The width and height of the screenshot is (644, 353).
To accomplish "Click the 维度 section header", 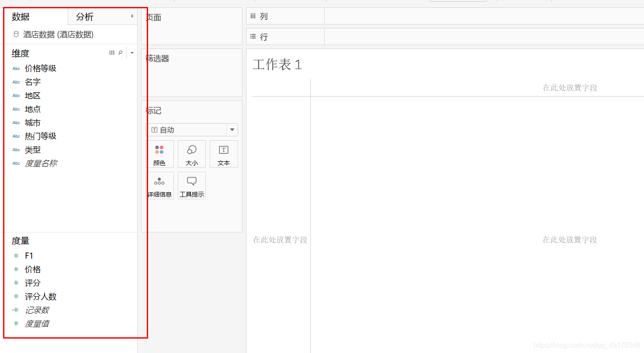I will coord(21,53).
